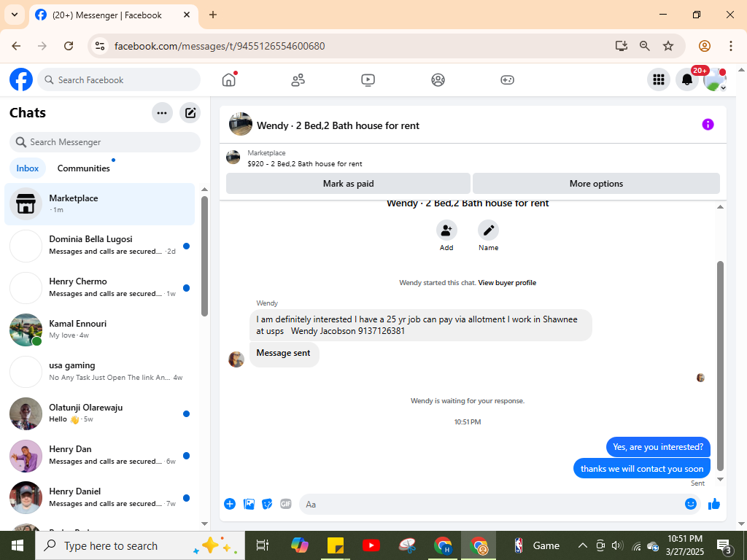
Task: Switch to the Inbox tab
Action: click(x=28, y=168)
